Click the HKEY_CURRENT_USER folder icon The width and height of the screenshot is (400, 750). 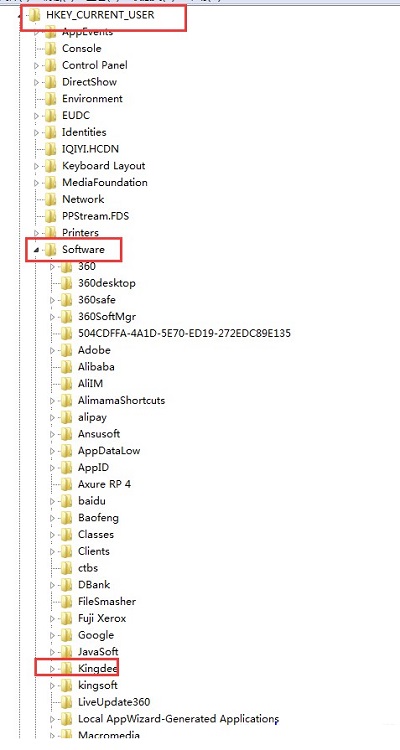(x=34, y=15)
